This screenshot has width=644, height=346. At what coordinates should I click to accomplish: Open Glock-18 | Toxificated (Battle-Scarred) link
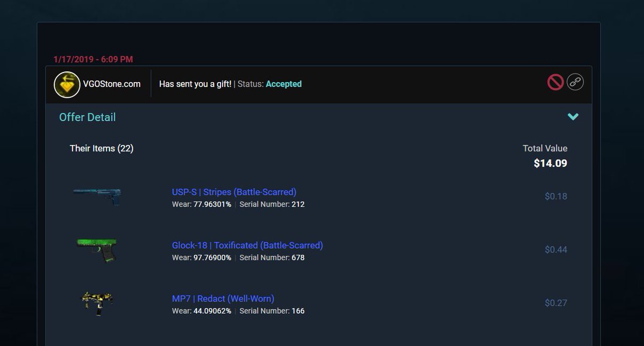coord(247,245)
